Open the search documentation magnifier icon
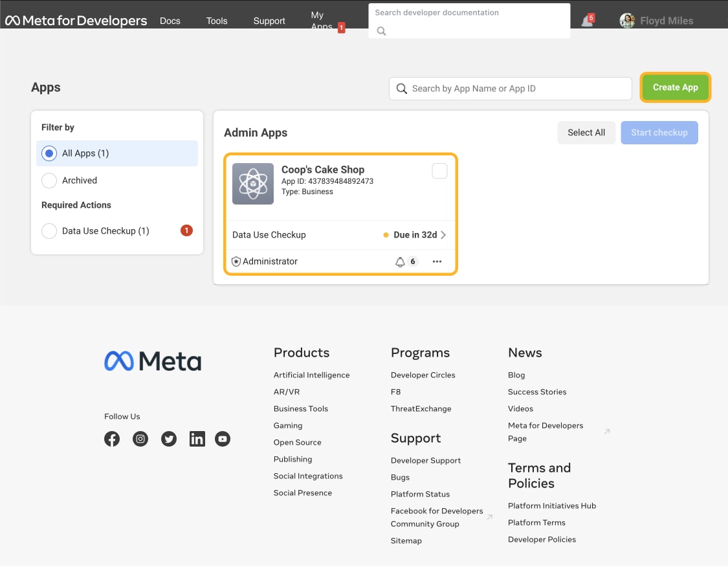The height and width of the screenshot is (567, 728). pyautogui.click(x=381, y=30)
